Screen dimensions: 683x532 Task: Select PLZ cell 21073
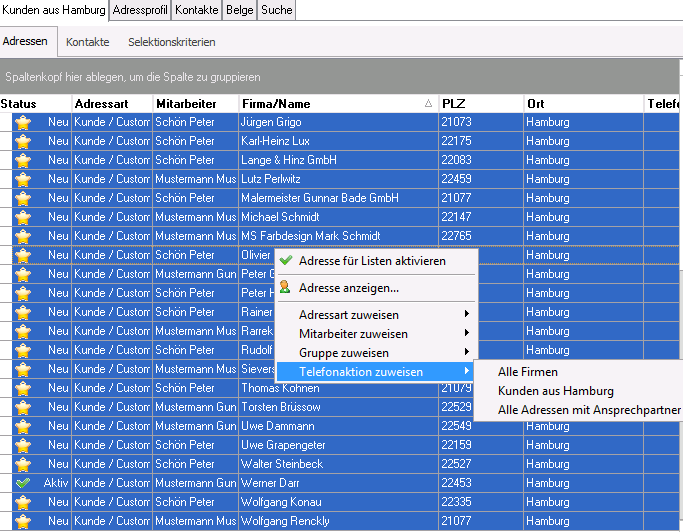tap(481, 122)
